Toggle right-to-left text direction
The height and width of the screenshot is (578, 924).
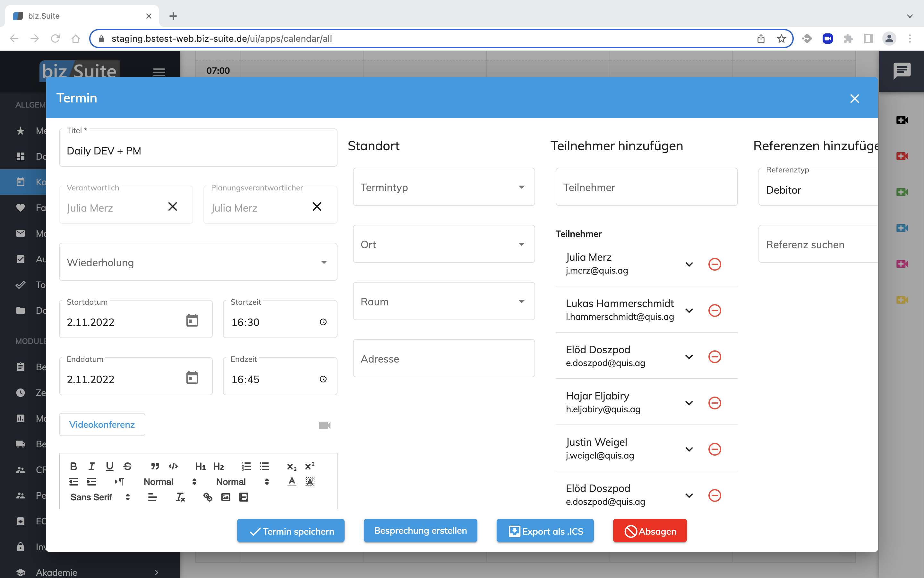click(119, 482)
